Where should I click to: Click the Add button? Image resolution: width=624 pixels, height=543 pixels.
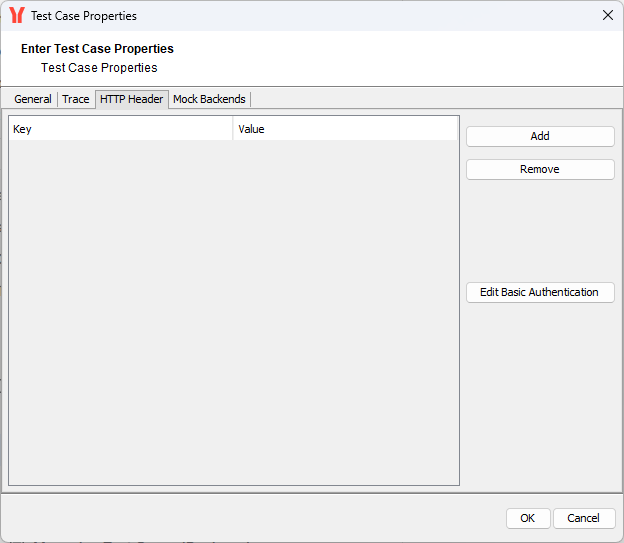click(x=540, y=136)
